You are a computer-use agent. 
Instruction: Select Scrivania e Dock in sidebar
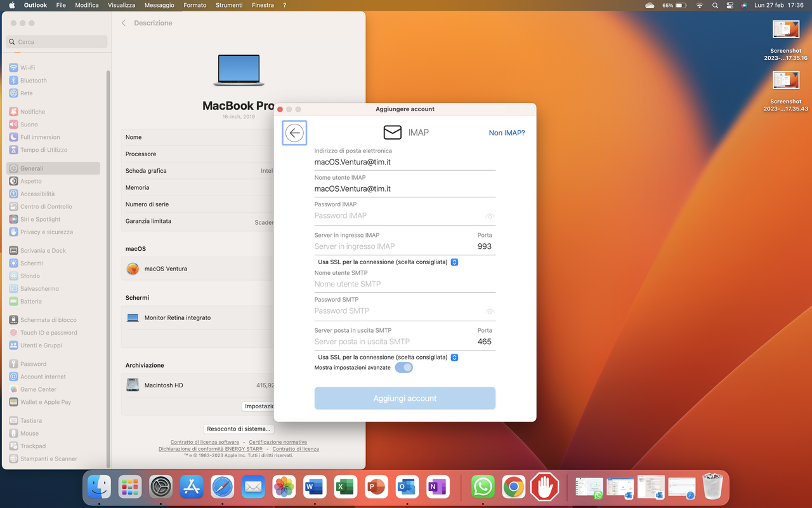click(x=53, y=251)
